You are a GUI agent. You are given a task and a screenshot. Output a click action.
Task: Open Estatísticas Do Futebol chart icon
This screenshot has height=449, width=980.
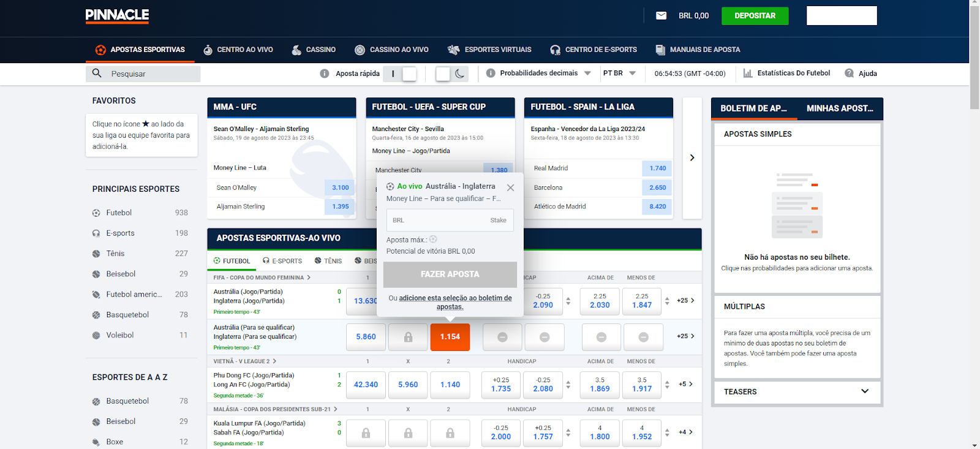tap(748, 73)
